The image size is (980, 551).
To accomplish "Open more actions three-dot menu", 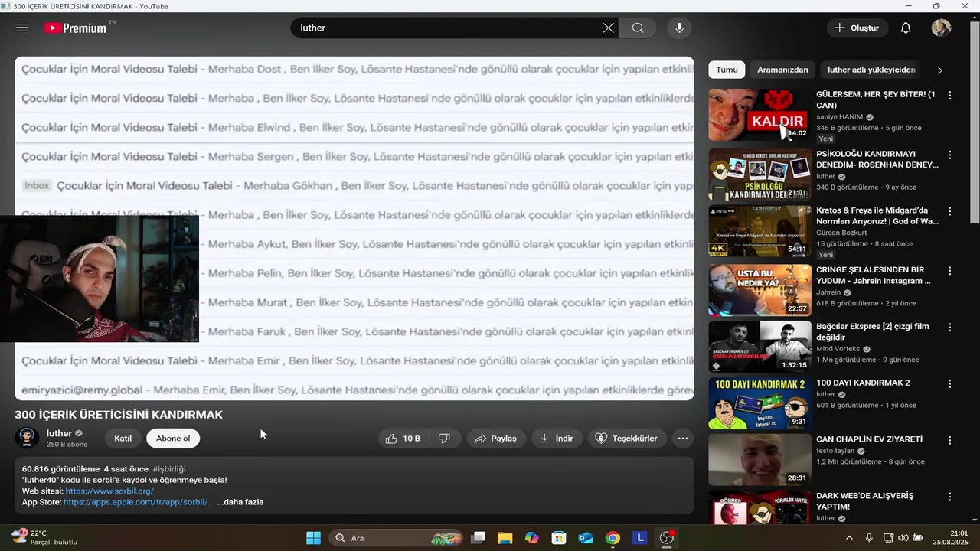I will [683, 439].
